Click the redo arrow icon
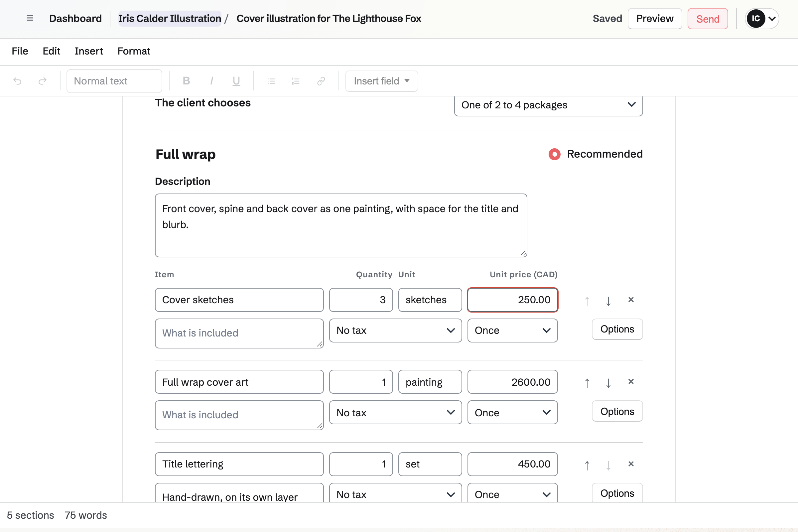Viewport: 798px width, 532px height. (43, 81)
